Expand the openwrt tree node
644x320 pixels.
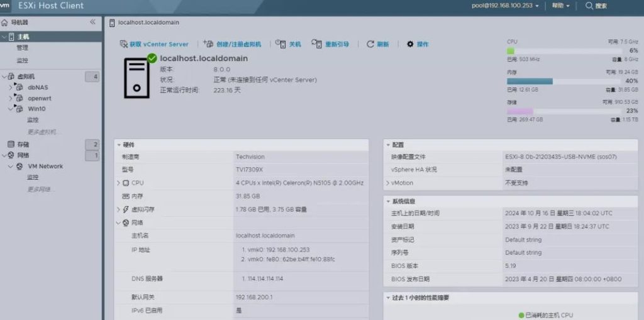(x=11, y=98)
